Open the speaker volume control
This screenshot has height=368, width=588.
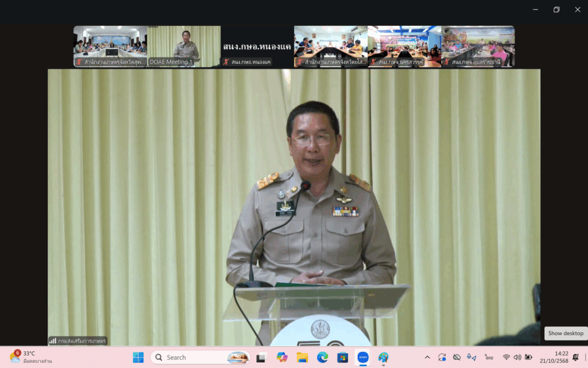517,358
